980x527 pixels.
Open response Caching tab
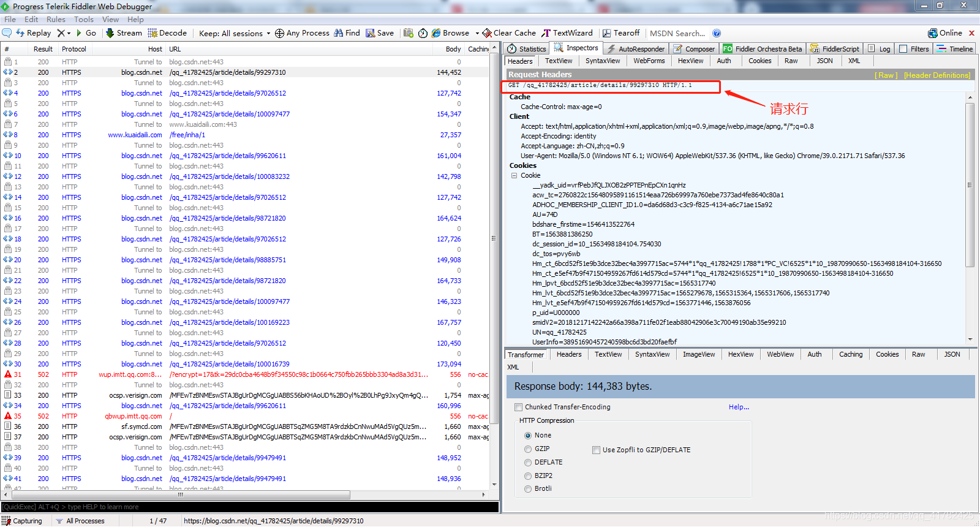coord(851,355)
